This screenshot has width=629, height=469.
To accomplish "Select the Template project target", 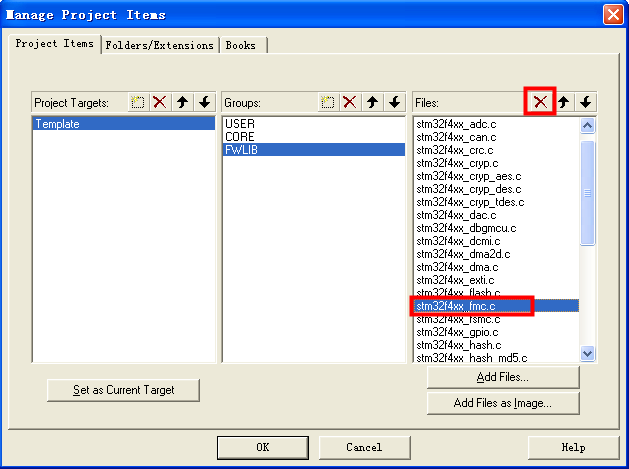I will 124,124.
